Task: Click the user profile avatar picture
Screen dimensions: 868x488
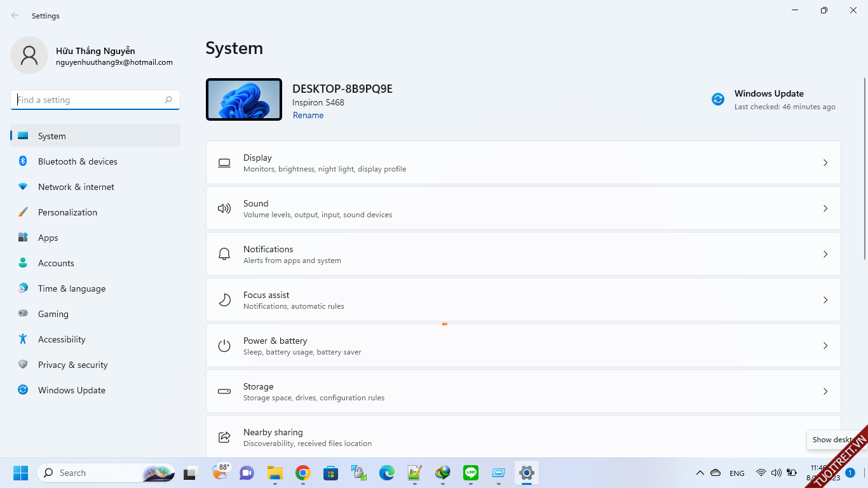Action: click(29, 55)
